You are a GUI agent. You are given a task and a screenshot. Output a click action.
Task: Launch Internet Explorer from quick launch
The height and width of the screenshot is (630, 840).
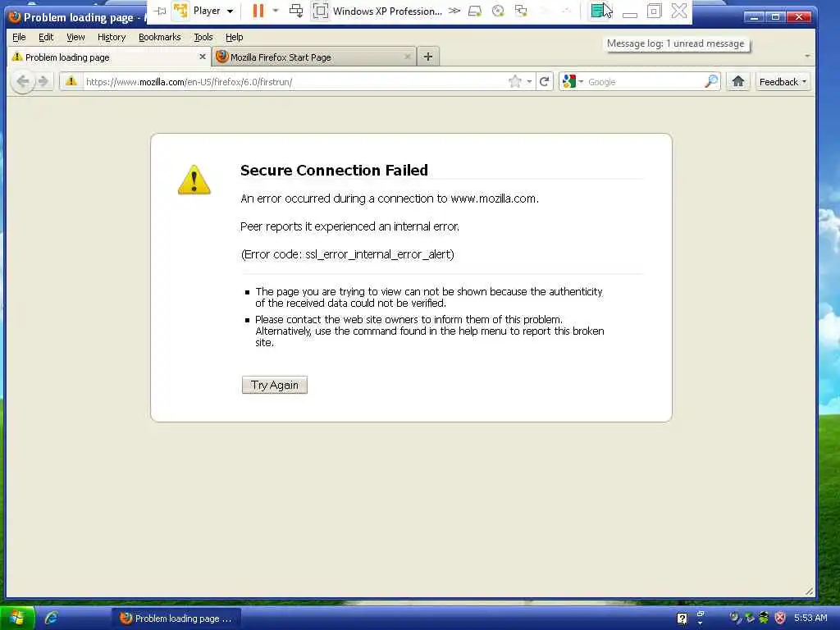point(52,619)
